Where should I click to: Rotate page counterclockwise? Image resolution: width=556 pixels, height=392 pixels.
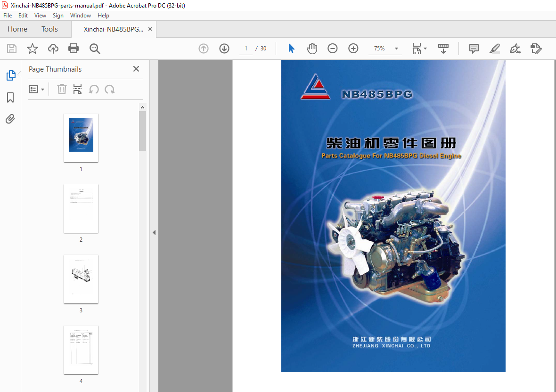tap(94, 90)
